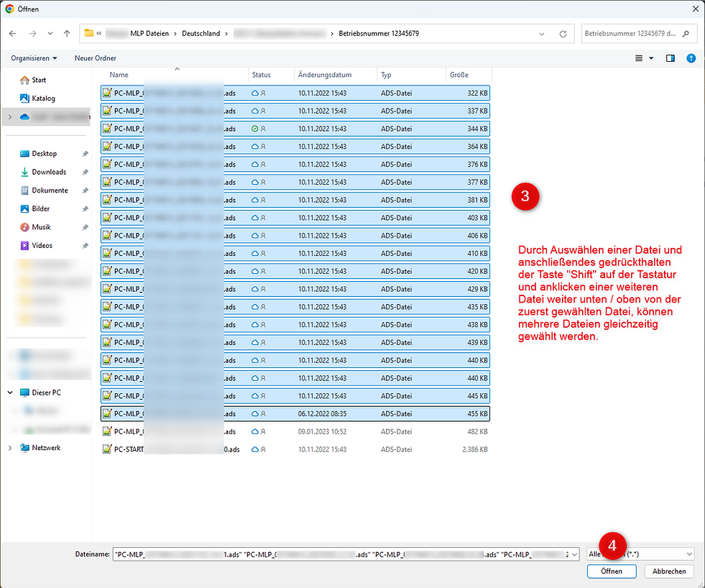Click the file icon of PC-START row
The width and height of the screenshot is (705, 588).
107,449
